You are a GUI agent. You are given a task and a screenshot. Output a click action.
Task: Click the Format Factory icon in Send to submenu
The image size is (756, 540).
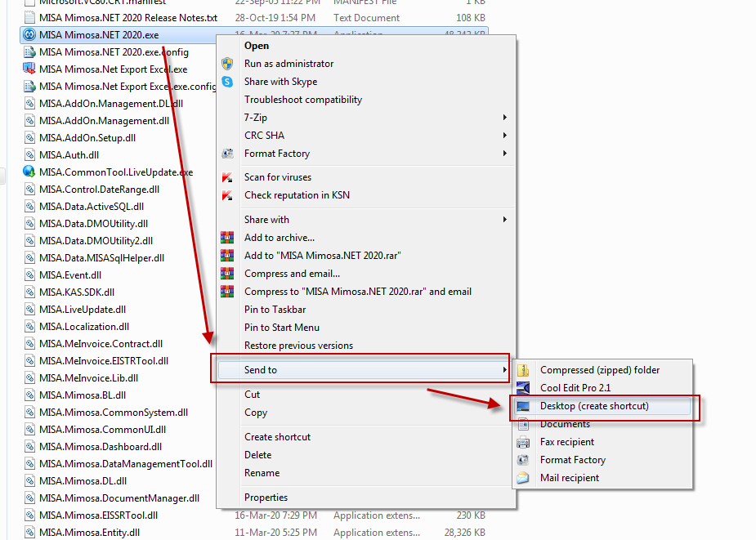pos(523,460)
